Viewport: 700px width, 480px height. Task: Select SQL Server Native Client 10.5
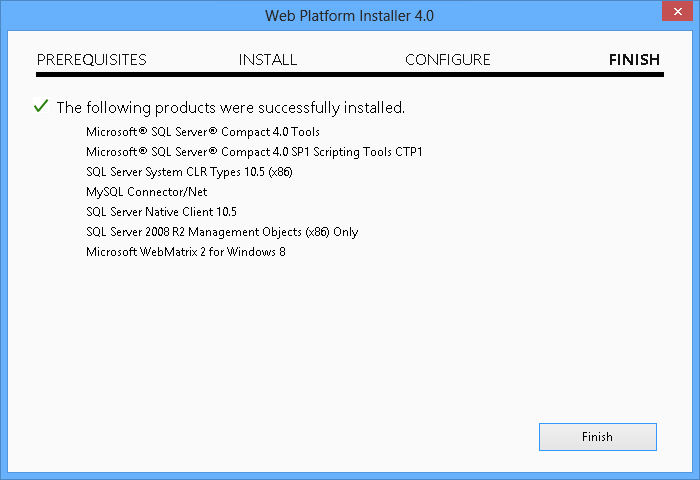161,211
